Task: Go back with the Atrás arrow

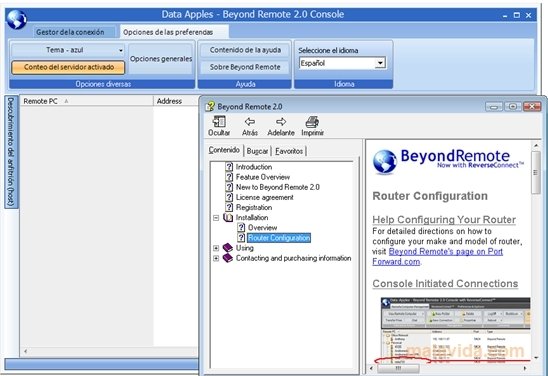Action: (250, 122)
